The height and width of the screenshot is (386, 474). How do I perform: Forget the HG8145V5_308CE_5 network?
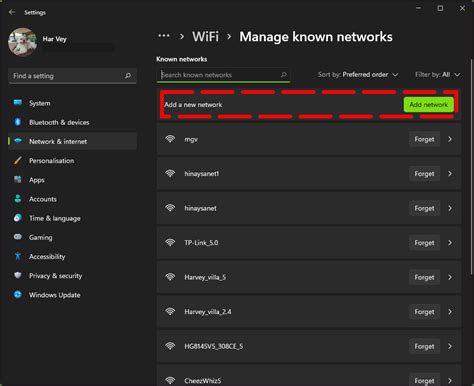424,347
